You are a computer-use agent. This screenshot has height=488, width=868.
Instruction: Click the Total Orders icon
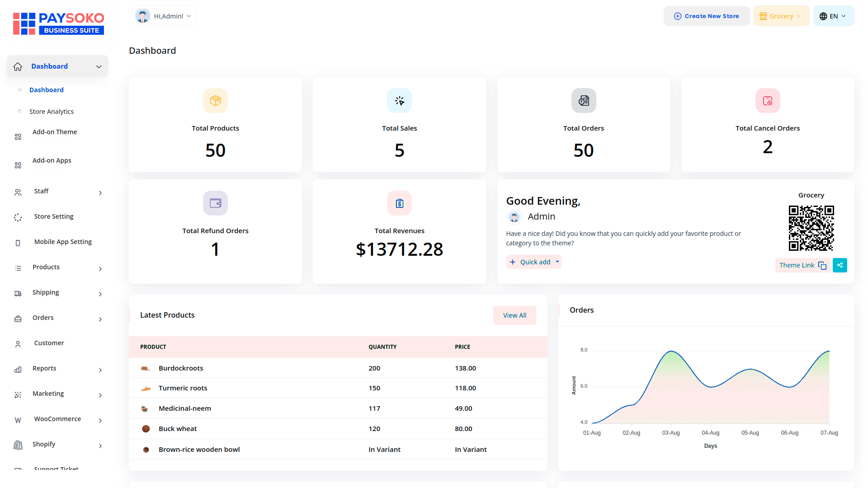(583, 100)
